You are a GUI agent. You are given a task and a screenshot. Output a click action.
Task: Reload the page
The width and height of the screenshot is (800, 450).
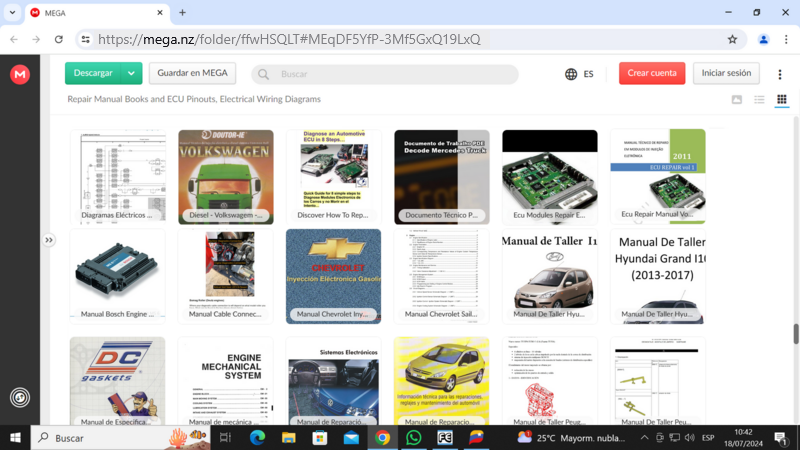(59, 39)
